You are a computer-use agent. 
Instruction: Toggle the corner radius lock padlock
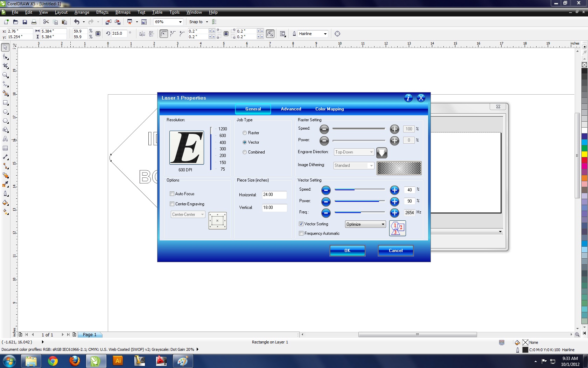pos(226,34)
